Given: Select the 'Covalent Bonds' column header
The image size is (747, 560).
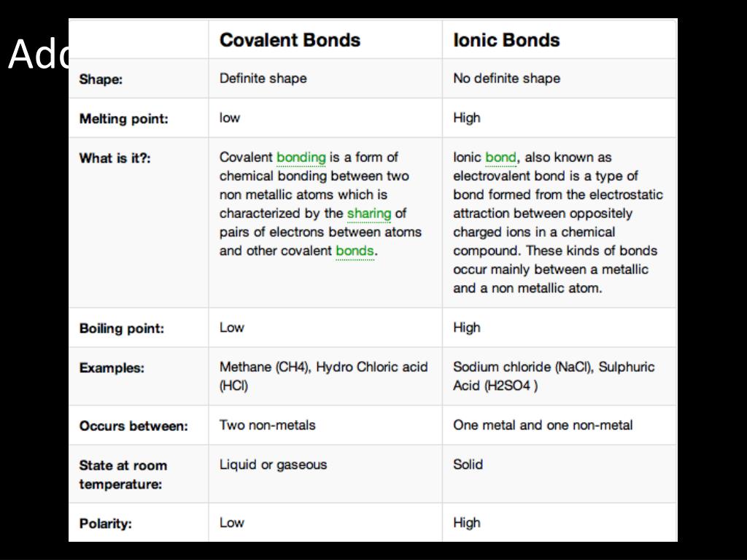Looking at the screenshot, I should 290,40.
